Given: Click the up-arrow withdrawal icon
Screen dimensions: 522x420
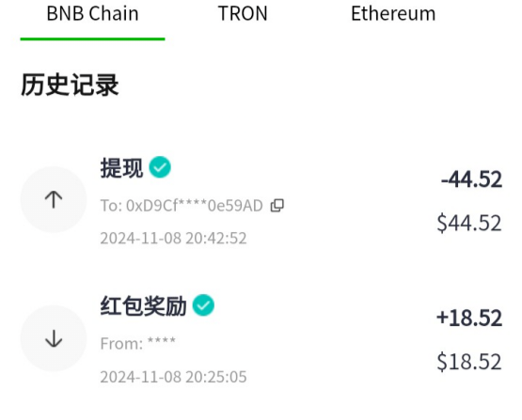Looking at the screenshot, I should pyautogui.click(x=54, y=199).
